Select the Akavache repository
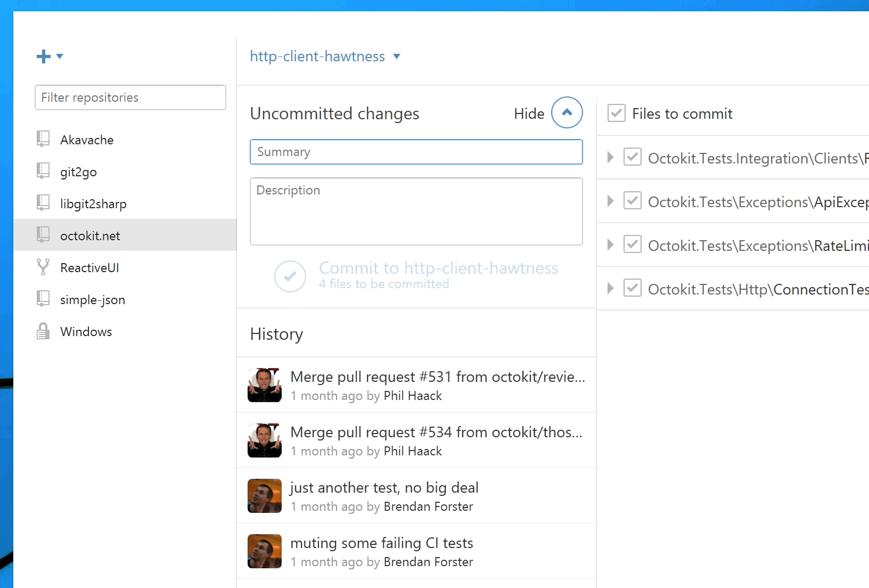Image resolution: width=869 pixels, height=588 pixels. tap(125, 140)
